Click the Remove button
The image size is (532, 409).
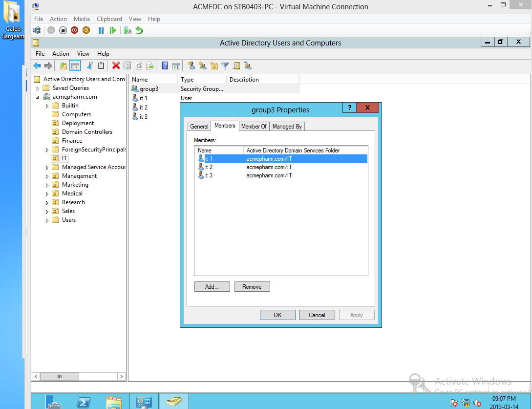tap(252, 286)
